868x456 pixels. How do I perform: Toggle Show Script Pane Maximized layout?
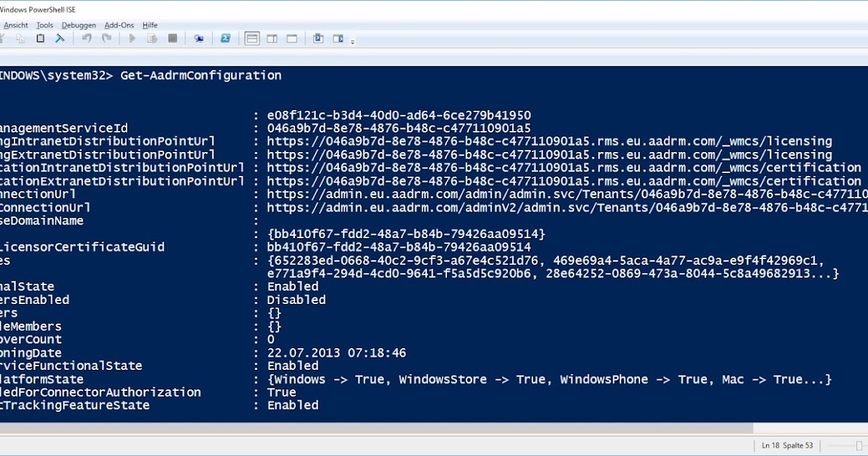[292, 38]
